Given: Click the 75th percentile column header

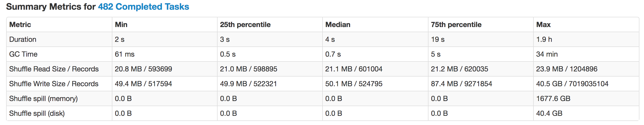Looking at the screenshot, I should 456,24.
